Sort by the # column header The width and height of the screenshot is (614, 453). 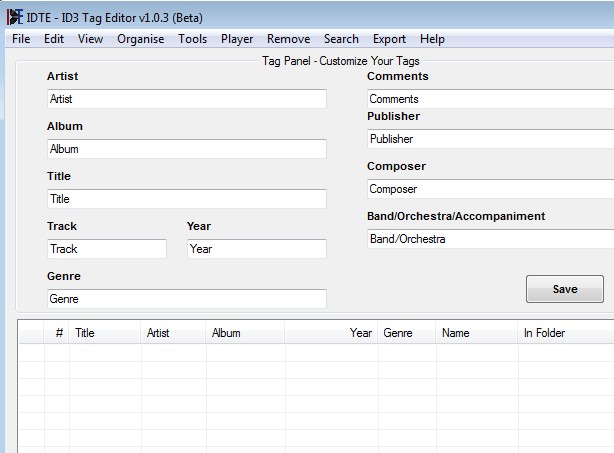pos(59,333)
